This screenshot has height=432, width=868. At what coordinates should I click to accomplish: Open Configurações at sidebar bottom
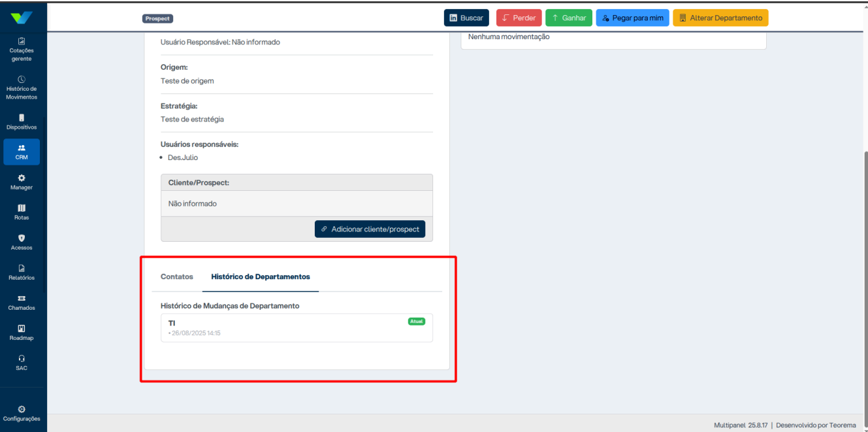click(x=22, y=414)
